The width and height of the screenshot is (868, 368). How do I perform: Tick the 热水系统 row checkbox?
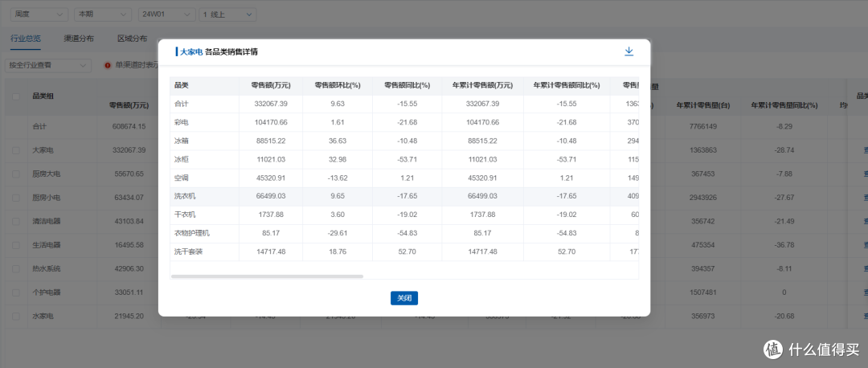pos(15,268)
